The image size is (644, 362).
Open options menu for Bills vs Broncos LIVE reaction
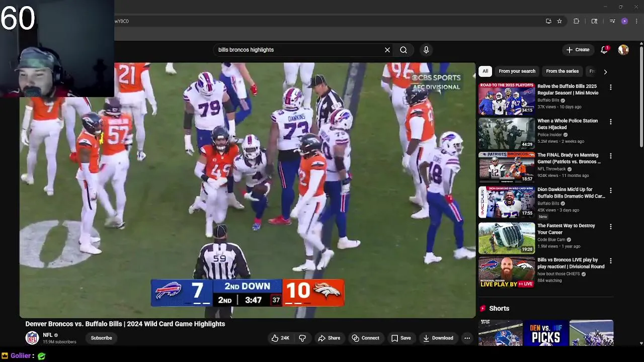611,261
